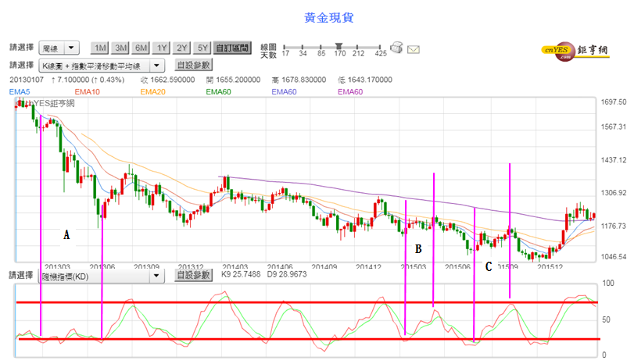Click the email envelope icon
Image resolution: width=634 pixels, height=364 pixels.
coord(414,49)
